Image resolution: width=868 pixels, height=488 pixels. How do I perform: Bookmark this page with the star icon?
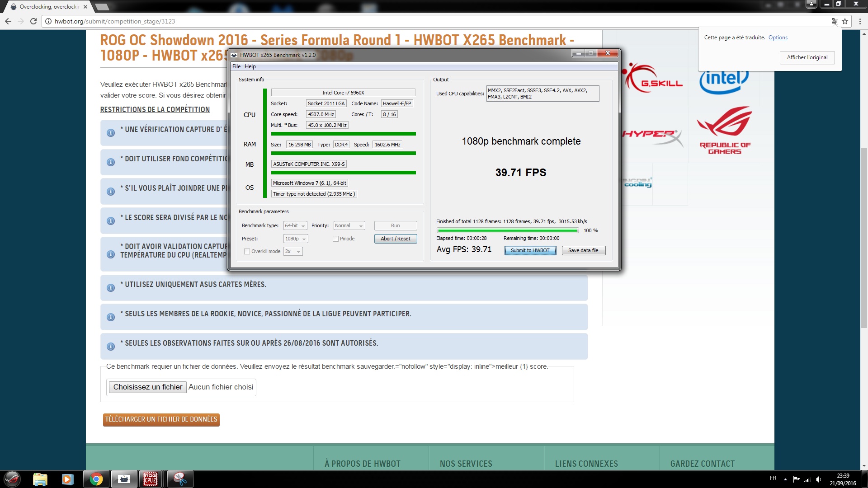click(845, 21)
